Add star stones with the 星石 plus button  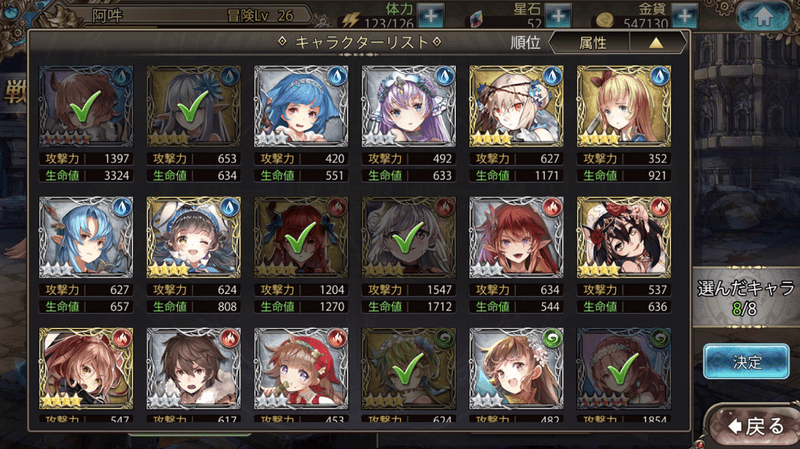pos(558,15)
